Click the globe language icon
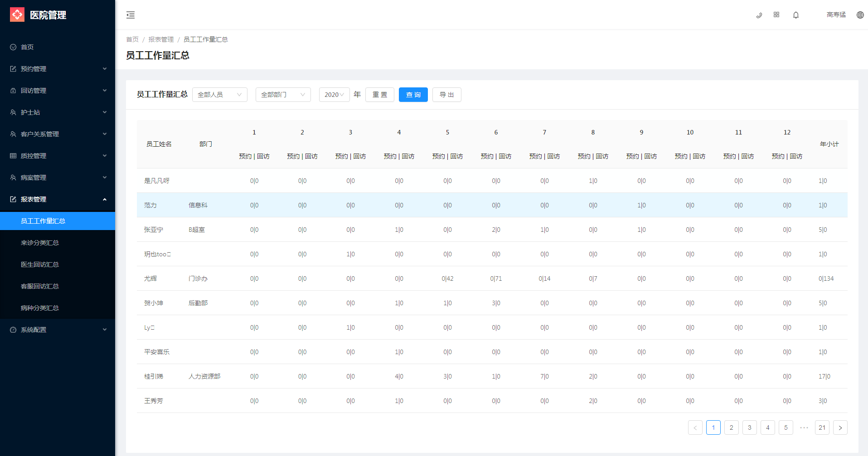This screenshot has width=868, height=456. 860,15
